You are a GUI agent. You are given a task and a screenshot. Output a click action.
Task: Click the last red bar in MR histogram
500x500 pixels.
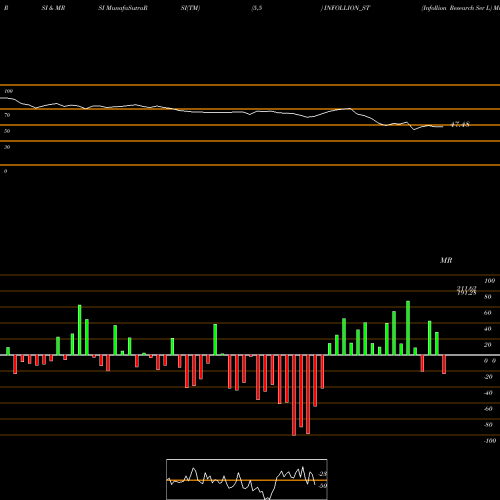pyautogui.click(x=444, y=364)
